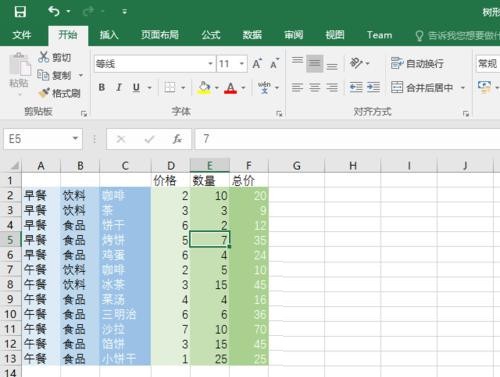Apply the red font color
The image size is (500, 377).
231,88
